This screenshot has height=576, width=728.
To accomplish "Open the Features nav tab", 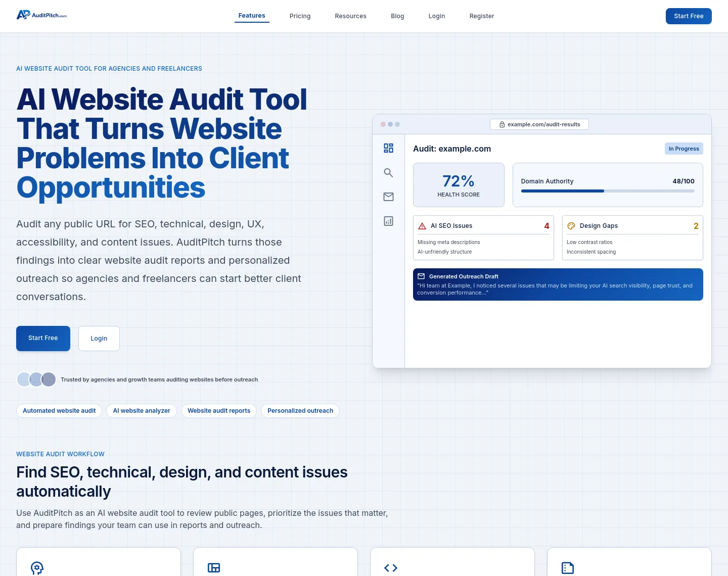I will point(252,16).
